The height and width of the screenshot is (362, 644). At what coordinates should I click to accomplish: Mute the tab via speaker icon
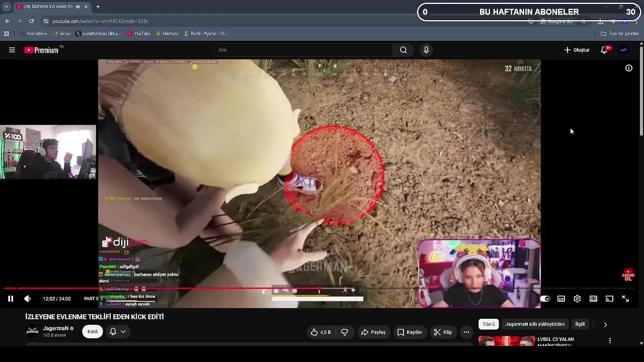tap(77, 7)
